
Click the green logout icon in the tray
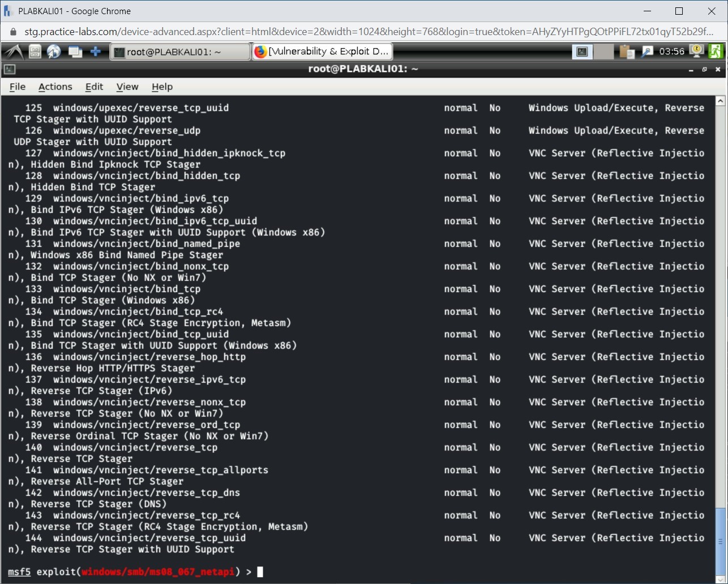click(715, 51)
